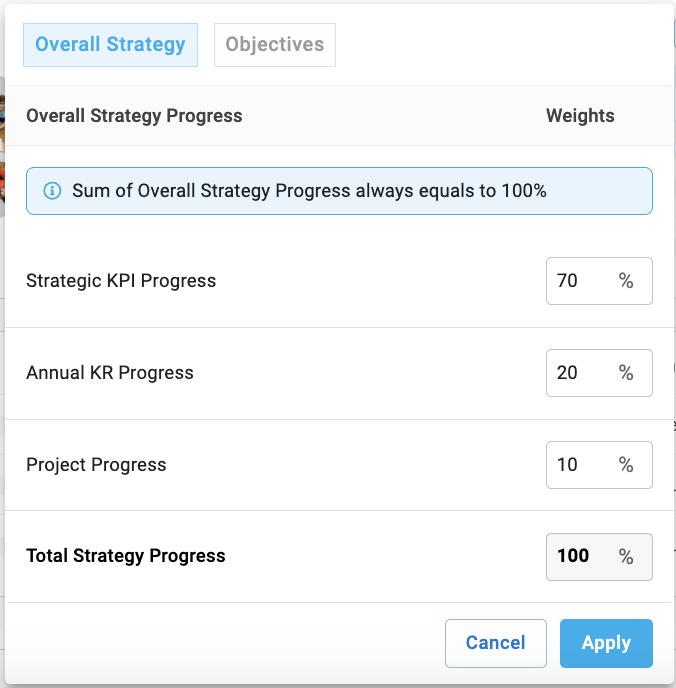This screenshot has height=688, width=676.
Task: Click the Annual KR Progress label
Action: click(x=110, y=373)
